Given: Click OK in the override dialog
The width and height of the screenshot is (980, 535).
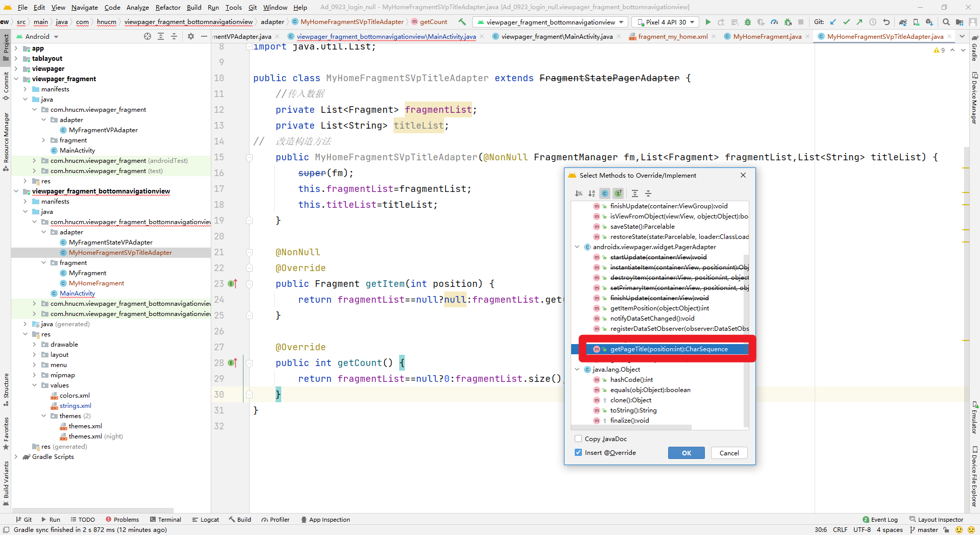Looking at the screenshot, I should [x=687, y=453].
